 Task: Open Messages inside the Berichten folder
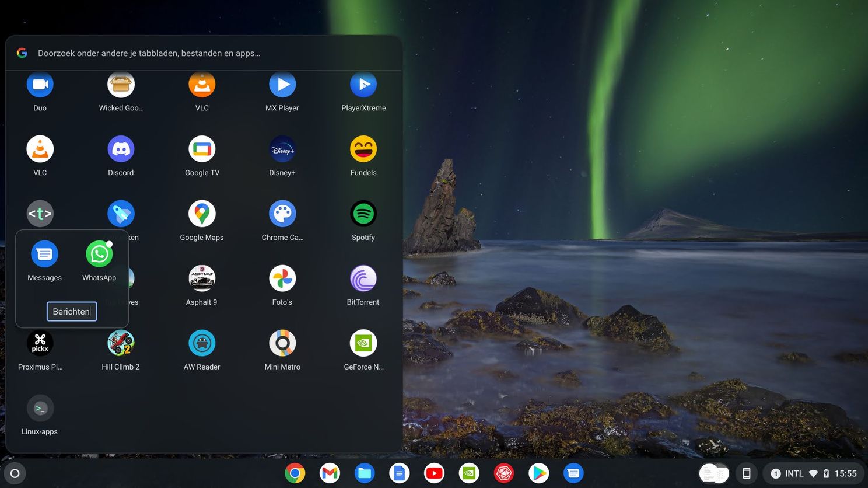[44, 254]
